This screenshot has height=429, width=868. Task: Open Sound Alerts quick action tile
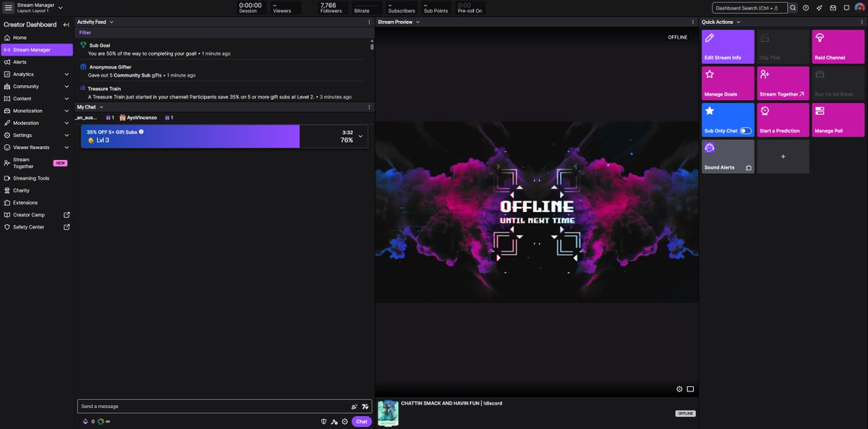click(728, 156)
